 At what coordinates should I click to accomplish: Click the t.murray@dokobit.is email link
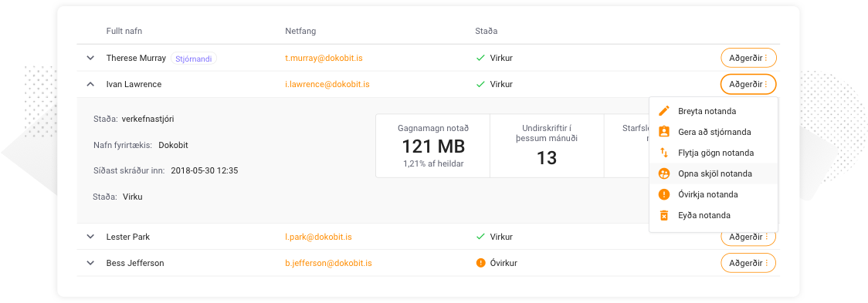click(324, 58)
